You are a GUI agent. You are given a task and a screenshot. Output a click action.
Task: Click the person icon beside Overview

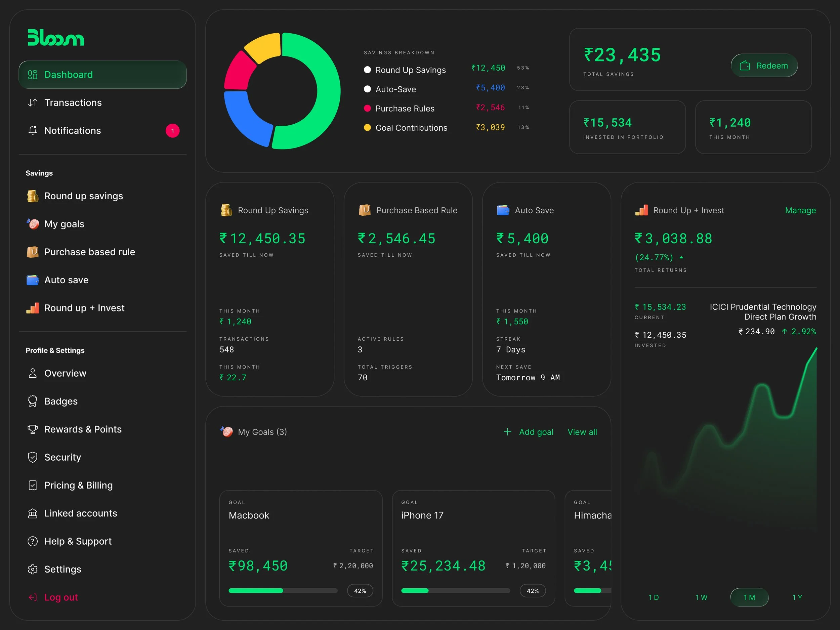tap(33, 373)
